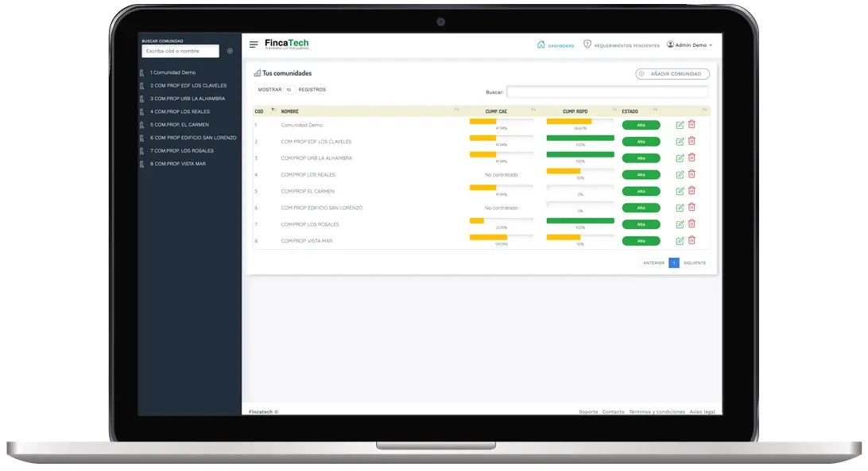This screenshot has height=471, width=868.
Task: Select 7 COM.PROP. LOS ROSALES in the sidebar
Action: click(182, 150)
